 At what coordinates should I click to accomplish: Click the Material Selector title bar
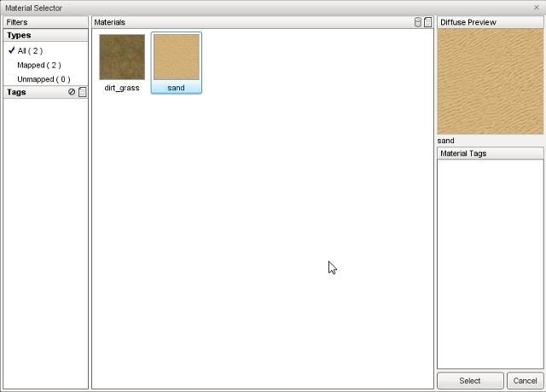click(256, 8)
